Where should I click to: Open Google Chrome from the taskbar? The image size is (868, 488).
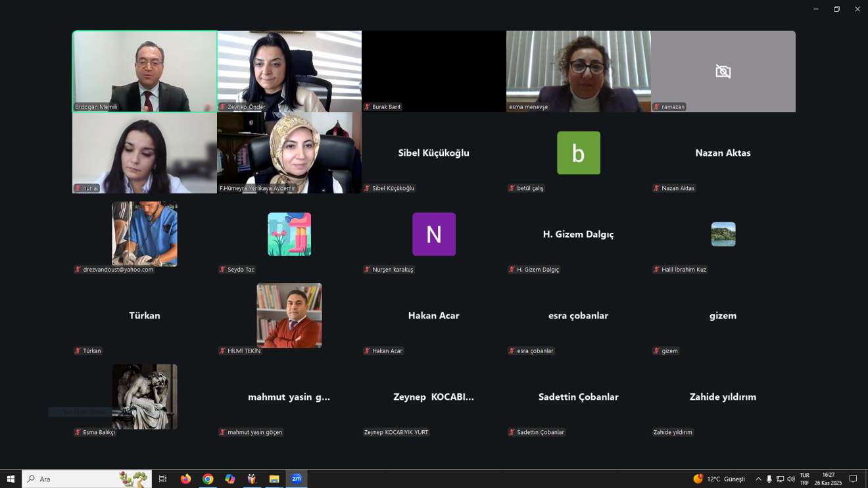tap(208, 479)
